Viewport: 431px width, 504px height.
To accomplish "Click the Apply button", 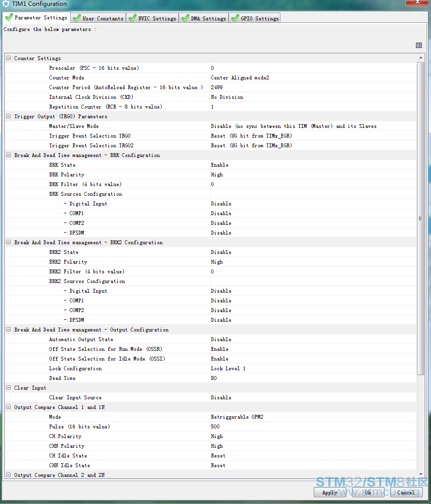I will 330,492.
